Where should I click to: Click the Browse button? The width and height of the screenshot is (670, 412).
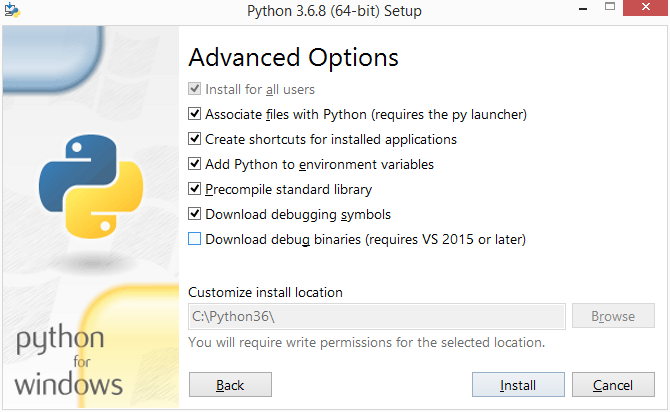[613, 316]
